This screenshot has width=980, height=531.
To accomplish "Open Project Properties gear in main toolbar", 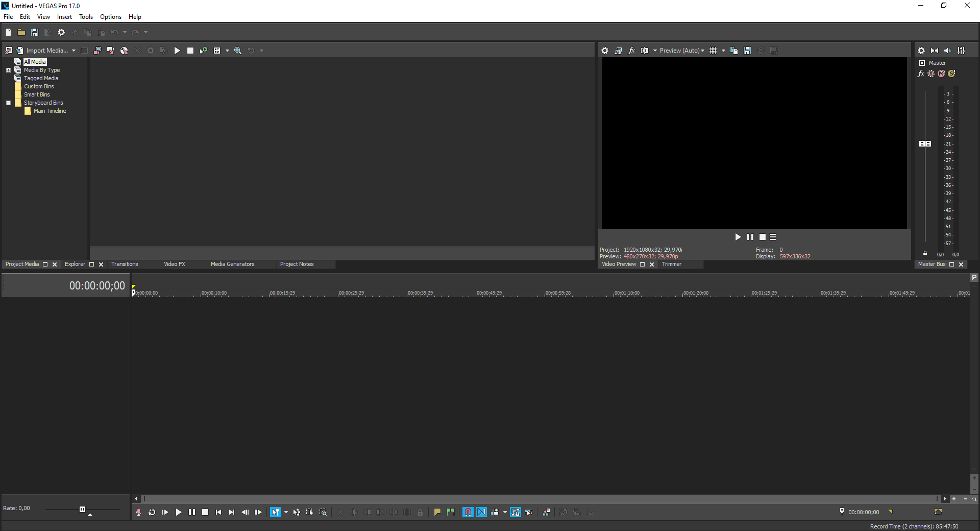I will [x=61, y=32].
